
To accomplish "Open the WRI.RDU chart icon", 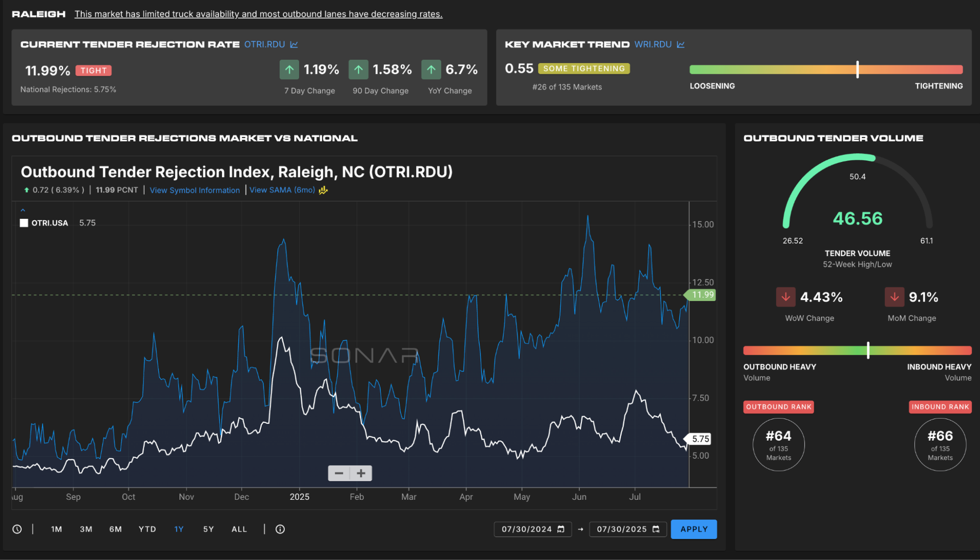I will pos(680,44).
